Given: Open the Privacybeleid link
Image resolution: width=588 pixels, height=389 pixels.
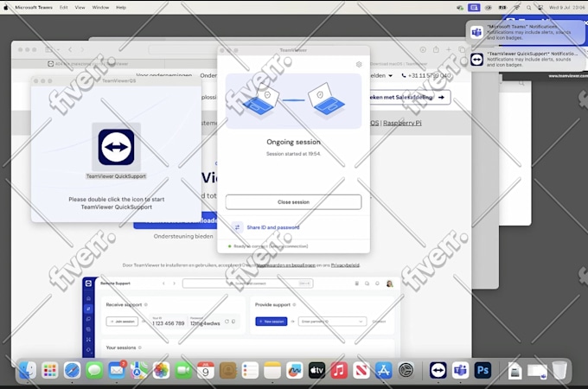Looking at the screenshot, I should pos(345,265).
